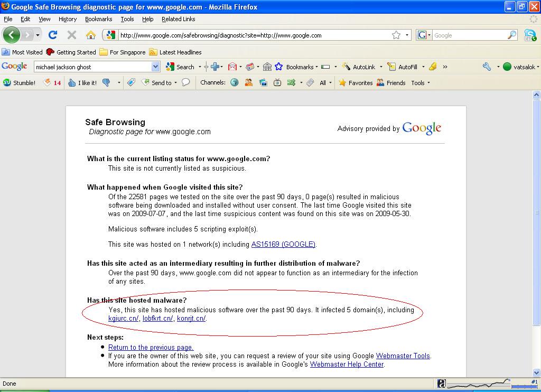Click the PageRank bar in Google Toolbar

[x=325, y=67]
